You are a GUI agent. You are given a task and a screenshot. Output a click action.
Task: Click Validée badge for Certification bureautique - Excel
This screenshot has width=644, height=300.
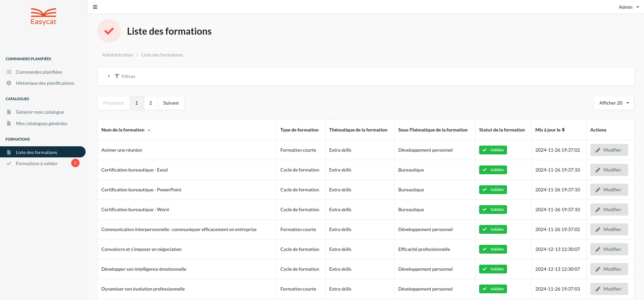tap(493, 170)
